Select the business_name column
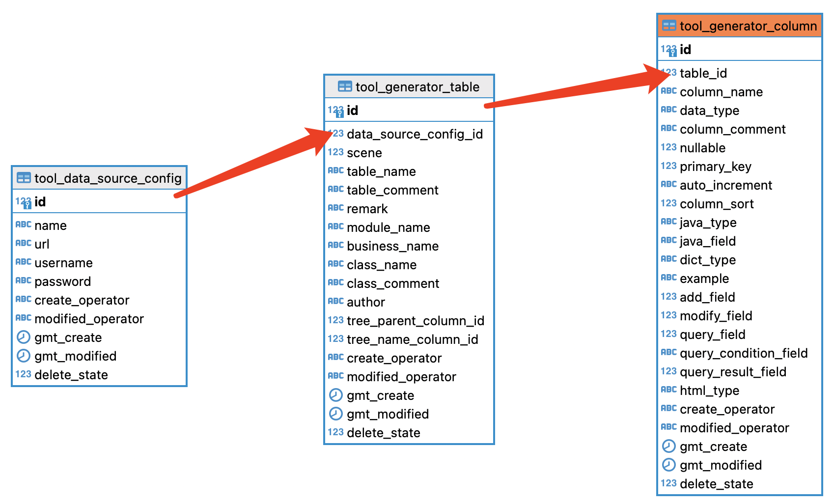 (x=393, y=246)
